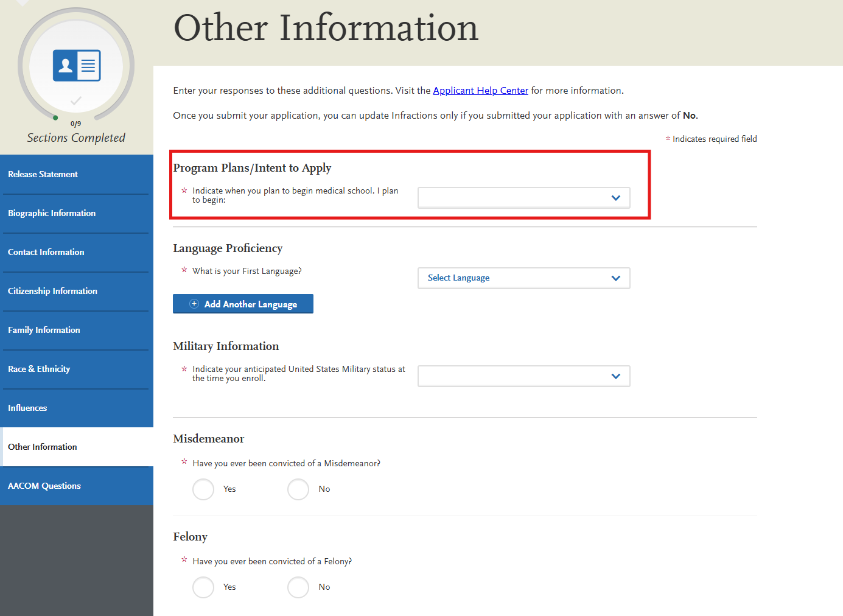
Task: Select Yes for Misdemeanor conviction
Action: coord(203,489)
